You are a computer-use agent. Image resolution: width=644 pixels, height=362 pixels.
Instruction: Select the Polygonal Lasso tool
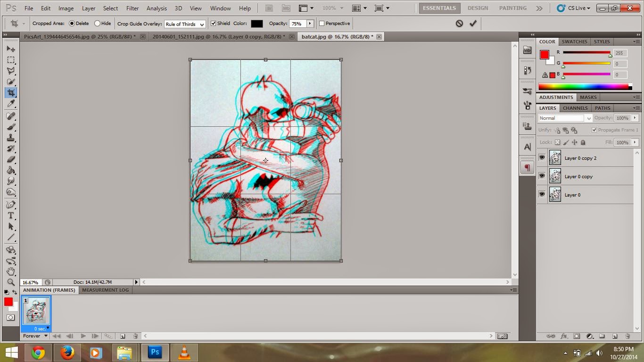coord(11,71)
